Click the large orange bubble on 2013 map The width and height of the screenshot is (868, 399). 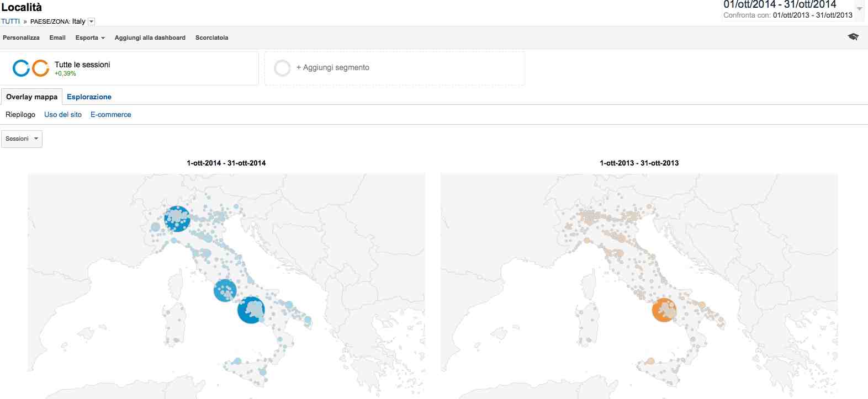[x=664, y=310]
